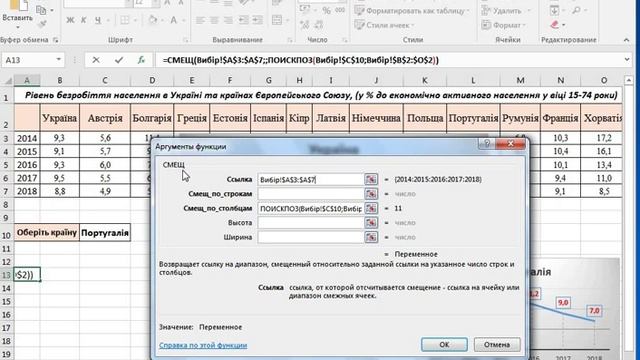Click the copy icon in Буфер обмена
Screen dimensions: 640x360
41,10
